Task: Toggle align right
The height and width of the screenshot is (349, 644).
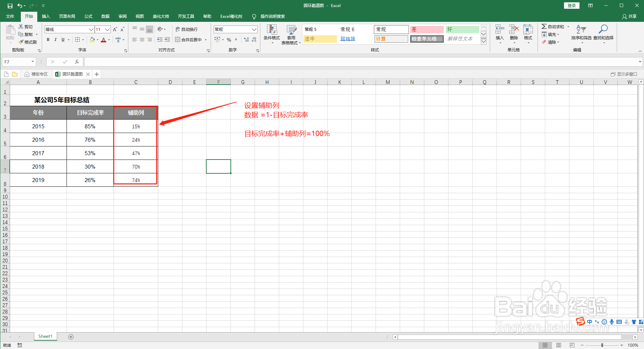Action: pyautogui.click(x=149, y=40)
